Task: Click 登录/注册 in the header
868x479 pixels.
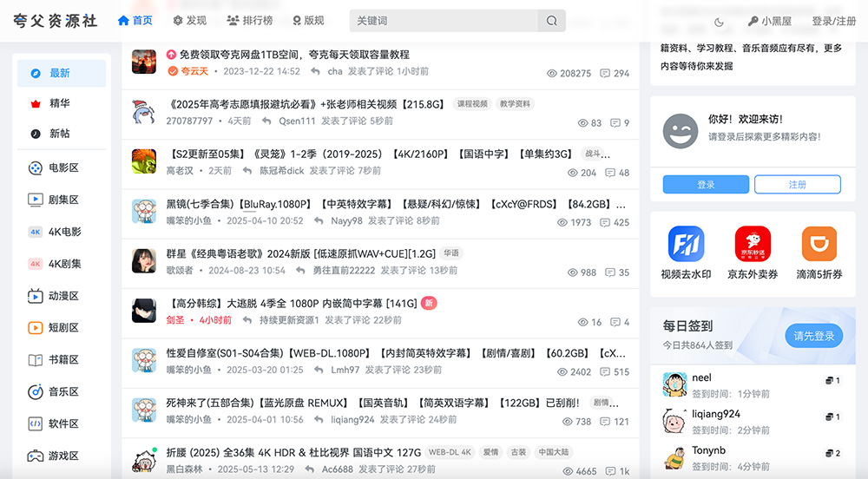Action: click(833, 21)
